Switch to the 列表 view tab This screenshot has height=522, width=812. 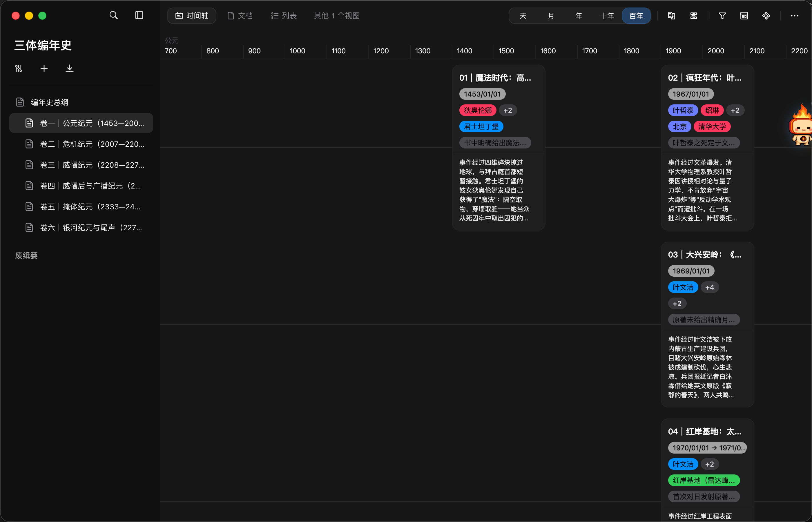coord(284,16)
